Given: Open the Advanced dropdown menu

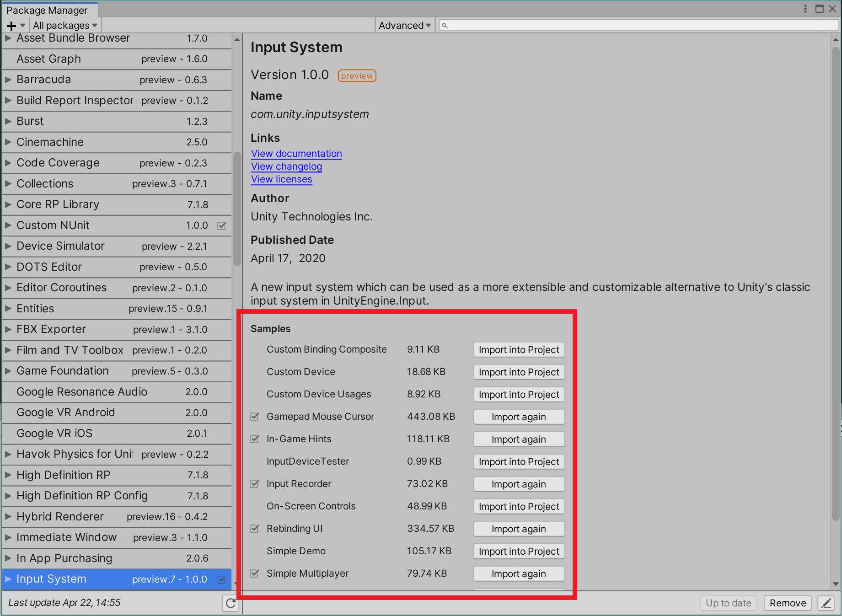Looking at the screenshot, I should tap(405, 26).
